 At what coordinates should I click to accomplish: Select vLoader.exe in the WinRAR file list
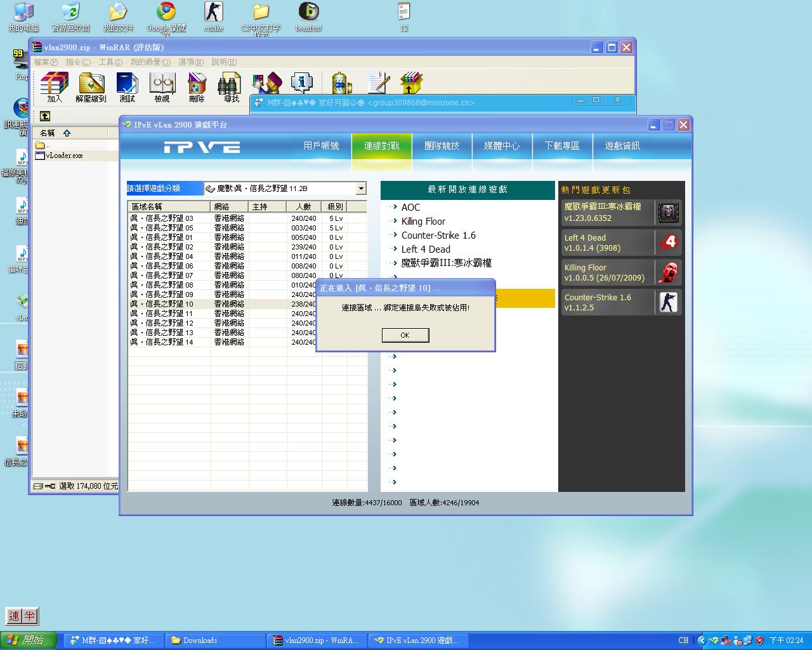(x=63, y=156)
